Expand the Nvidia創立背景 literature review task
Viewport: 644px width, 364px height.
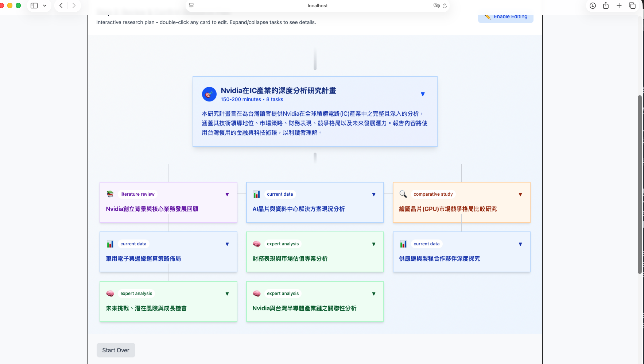227,195
